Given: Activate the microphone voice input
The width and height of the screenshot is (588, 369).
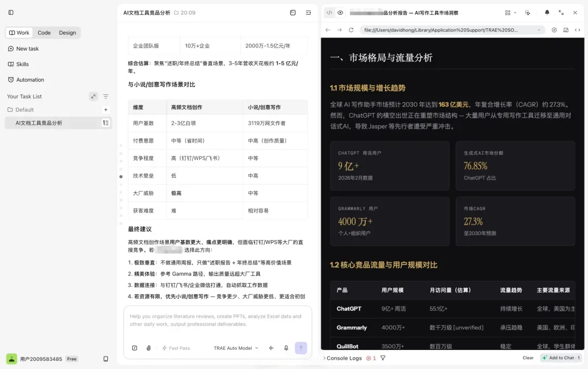Looking at the screenshot, I should 286,348.
